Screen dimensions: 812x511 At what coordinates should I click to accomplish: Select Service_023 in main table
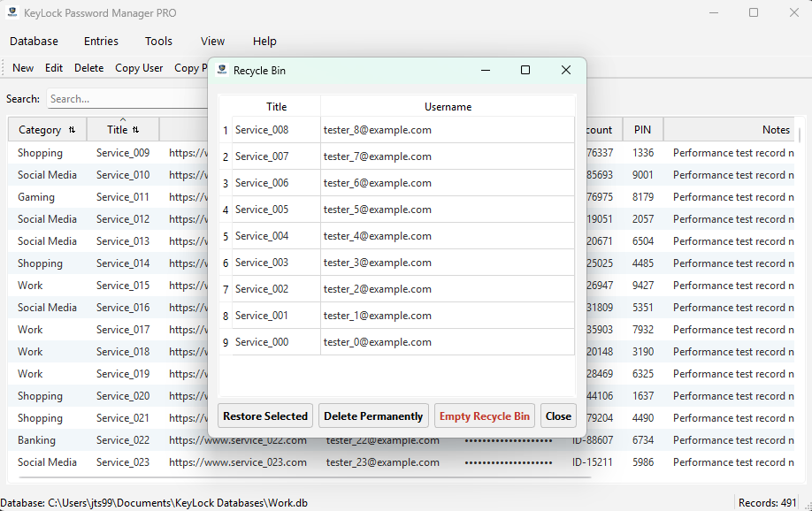coord(123,462)
